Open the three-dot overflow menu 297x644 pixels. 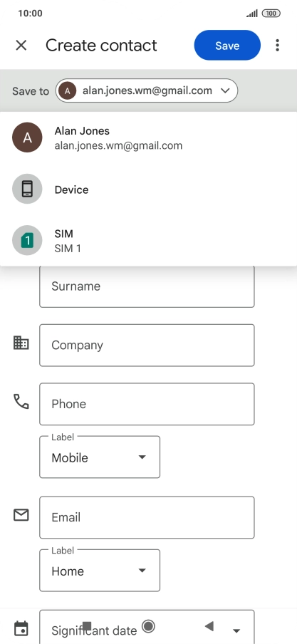(x=278, y=45)
